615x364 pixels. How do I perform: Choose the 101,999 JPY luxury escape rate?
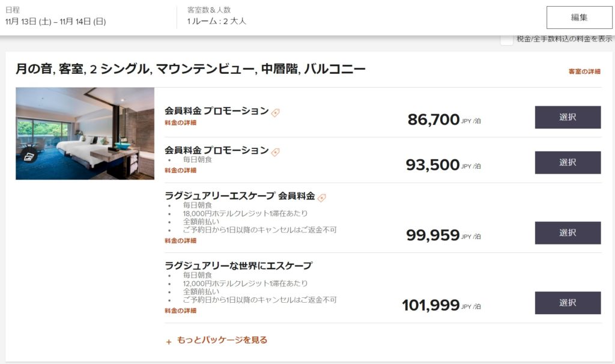pos(568,303)
